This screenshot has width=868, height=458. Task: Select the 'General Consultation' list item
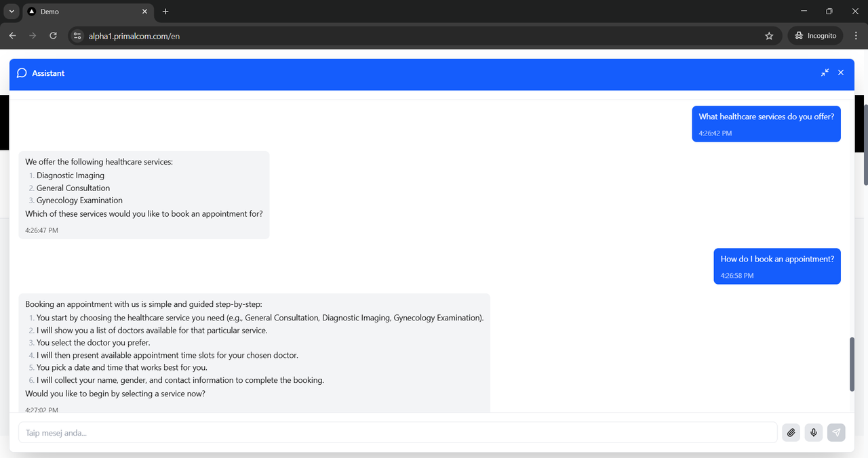click(x=73, y=188)
